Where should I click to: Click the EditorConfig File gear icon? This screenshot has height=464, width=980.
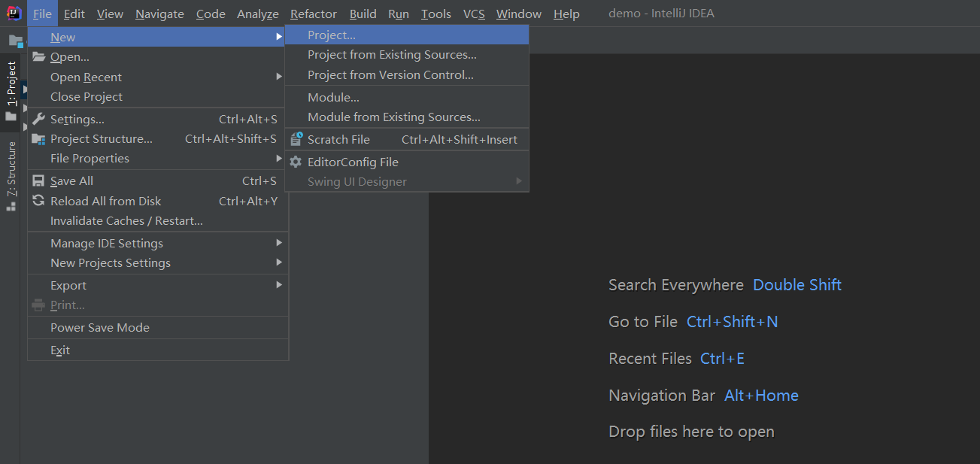(x=296, y=162)
